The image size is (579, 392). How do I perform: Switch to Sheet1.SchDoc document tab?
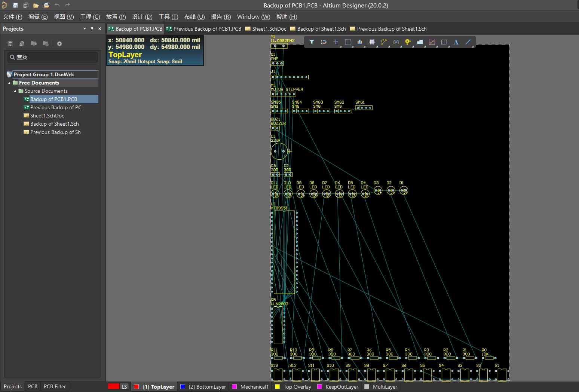(266, 29)
